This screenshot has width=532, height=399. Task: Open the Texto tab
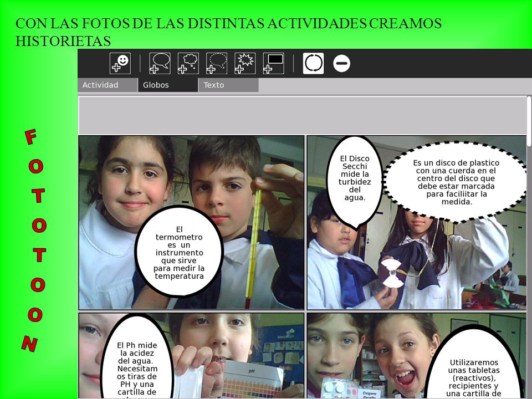[228, 85]
